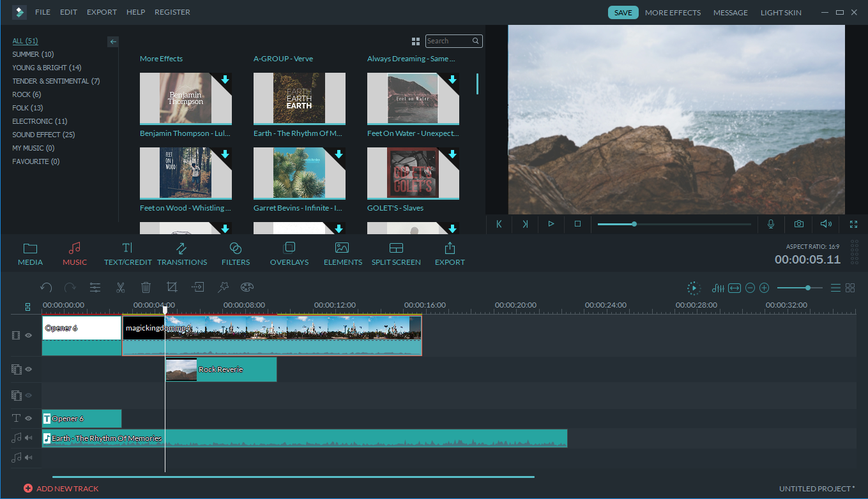Hide the video track containing magickingdom.mp4
The image size is (868, 499).
tap(27, 335)
